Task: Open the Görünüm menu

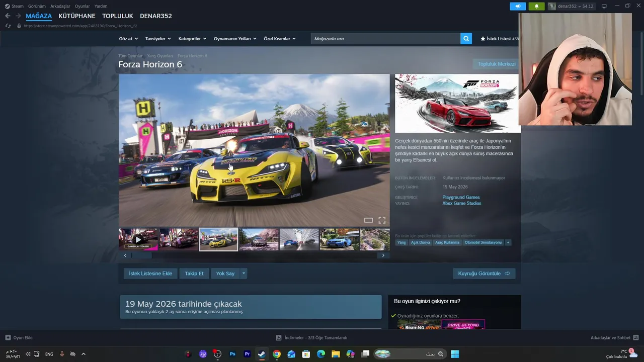Action: [37, 6]
